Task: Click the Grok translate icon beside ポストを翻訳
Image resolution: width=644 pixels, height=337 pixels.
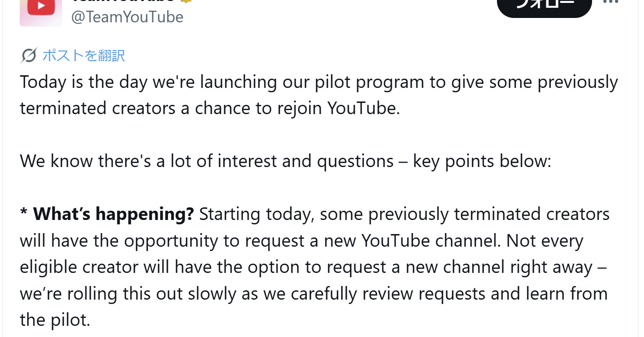Action: (x=29, y=56)
